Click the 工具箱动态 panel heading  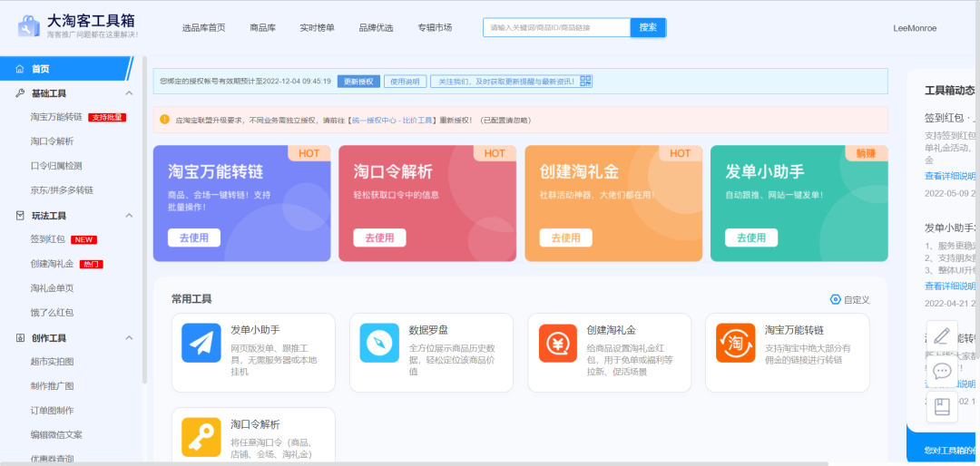pos(950,91)
